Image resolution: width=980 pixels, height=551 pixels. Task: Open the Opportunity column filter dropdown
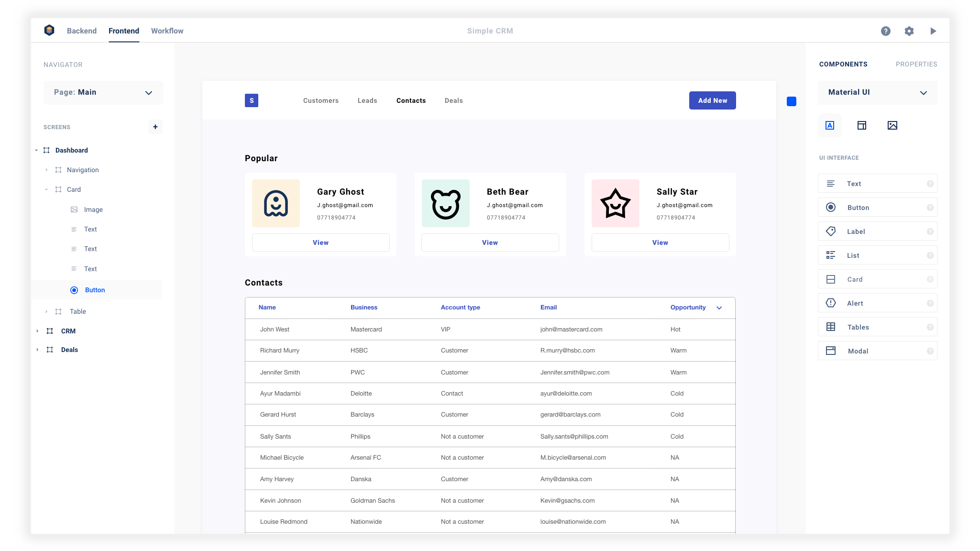tap(719, 308)
